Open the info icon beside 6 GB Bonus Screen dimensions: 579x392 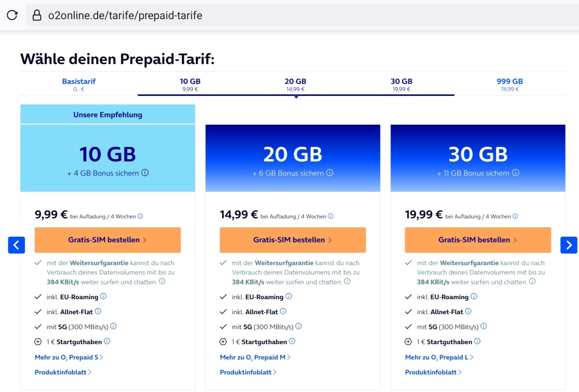(x=330, y=173)
